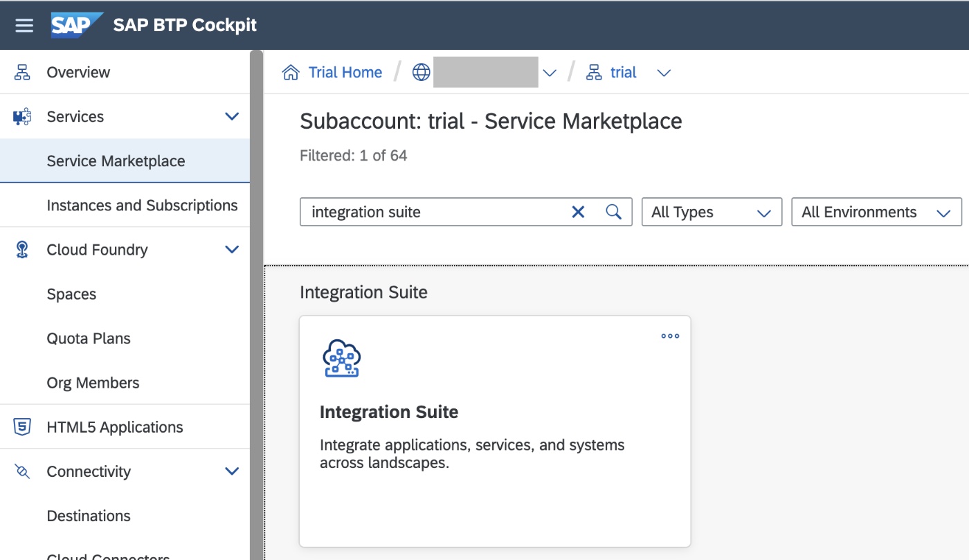Open the Integration Suite tile title

click(389, 412)
